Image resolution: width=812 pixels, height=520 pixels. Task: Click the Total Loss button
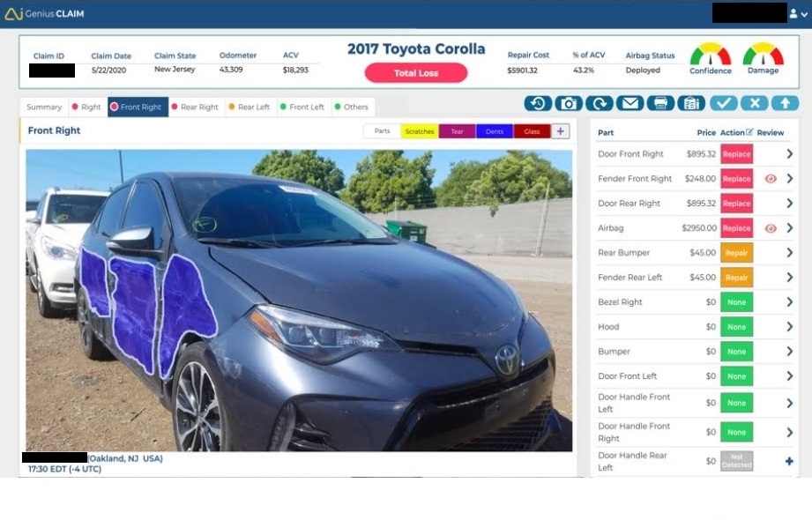pyautogui.click(x=416, y=73)
